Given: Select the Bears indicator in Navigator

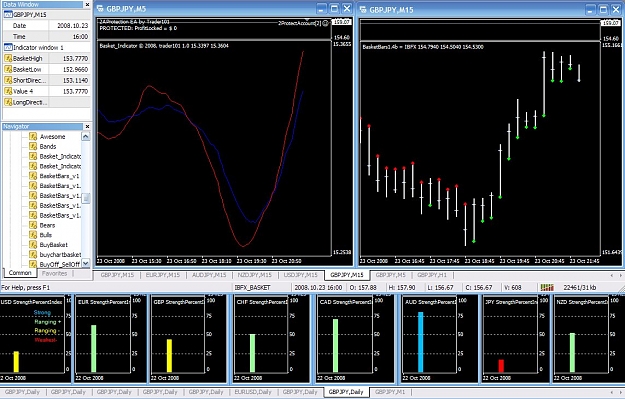Looking at the screenshot, I should pyautogui.click(x=47, y=225).
